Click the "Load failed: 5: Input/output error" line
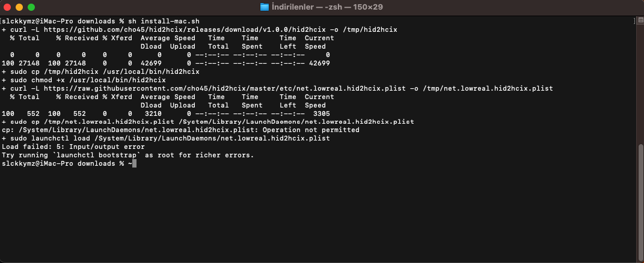 [73, 147]
